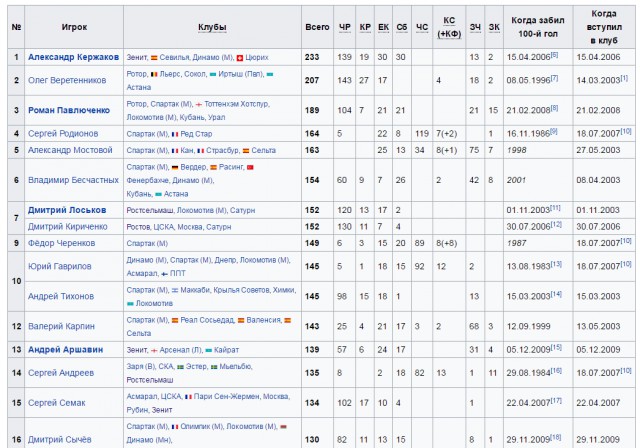Open Дмитрий Лоськов player link
The height and width of the screenshot is (448, 640).
coord(67,210)
